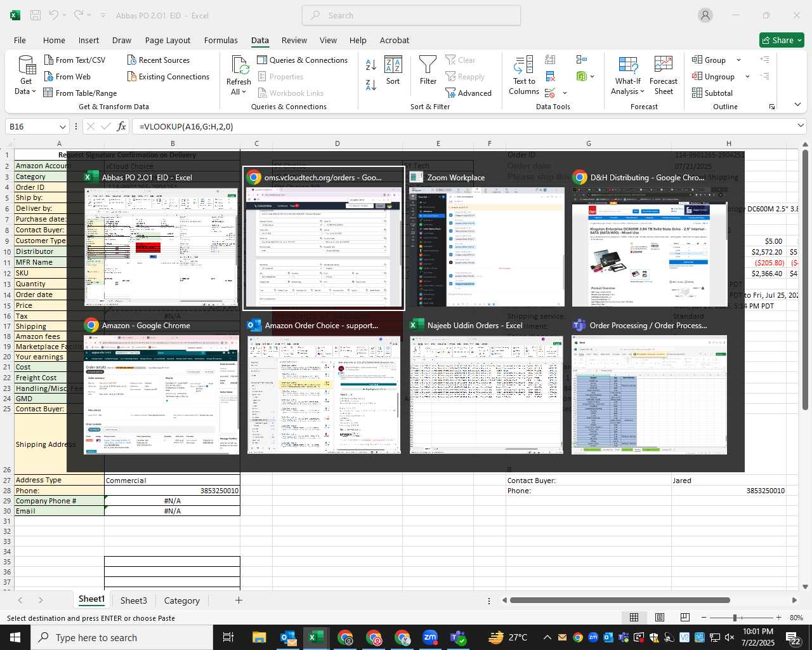Image resolution: width=812 pixels, height=650 pixels.
Task: Click zoom out minus button
Action: [704, 617]
